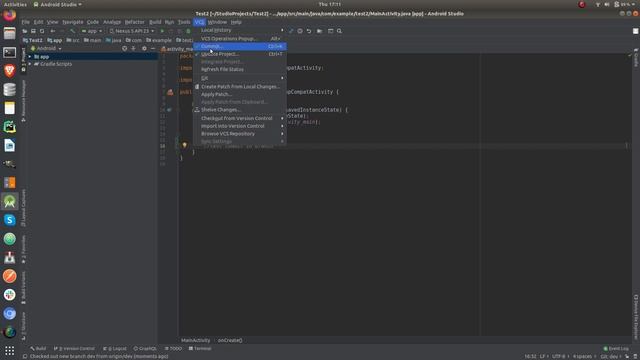Expand Browse VCS Repository submenu
The height and width of the screenshot is (360, 640).
click(240, 134)
